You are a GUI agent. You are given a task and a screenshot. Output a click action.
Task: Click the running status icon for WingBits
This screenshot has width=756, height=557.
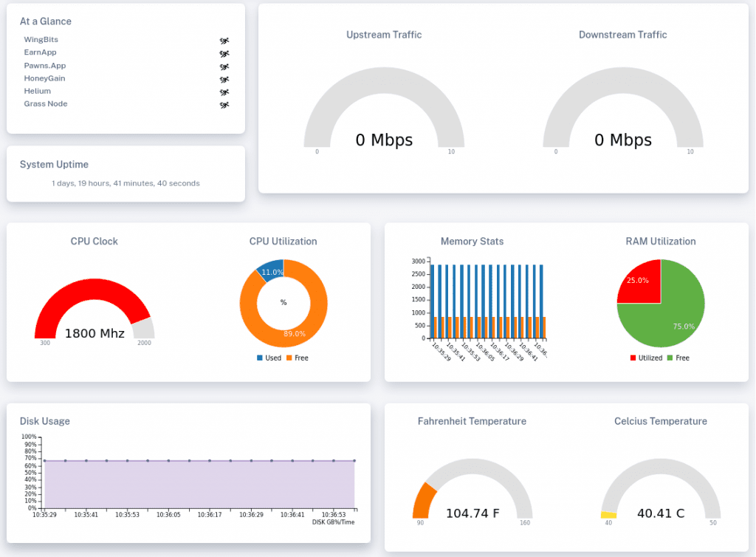(x=224, y=41)
